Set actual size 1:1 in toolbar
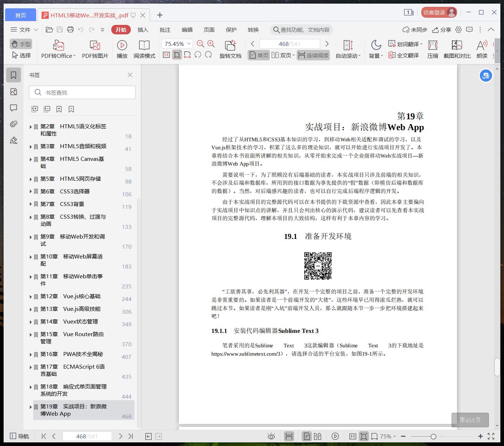This screenshot has width=504, height=446. point(166,55)
